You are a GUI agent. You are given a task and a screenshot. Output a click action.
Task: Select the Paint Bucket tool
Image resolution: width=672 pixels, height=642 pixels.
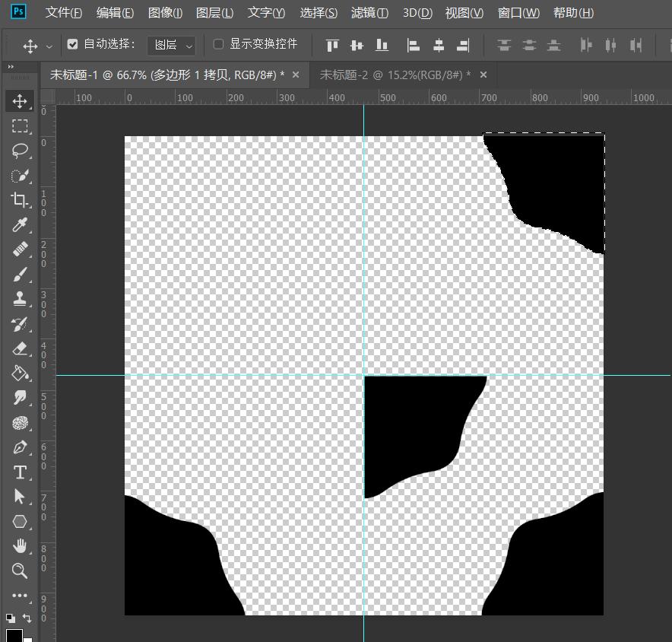tap(20, 373)
